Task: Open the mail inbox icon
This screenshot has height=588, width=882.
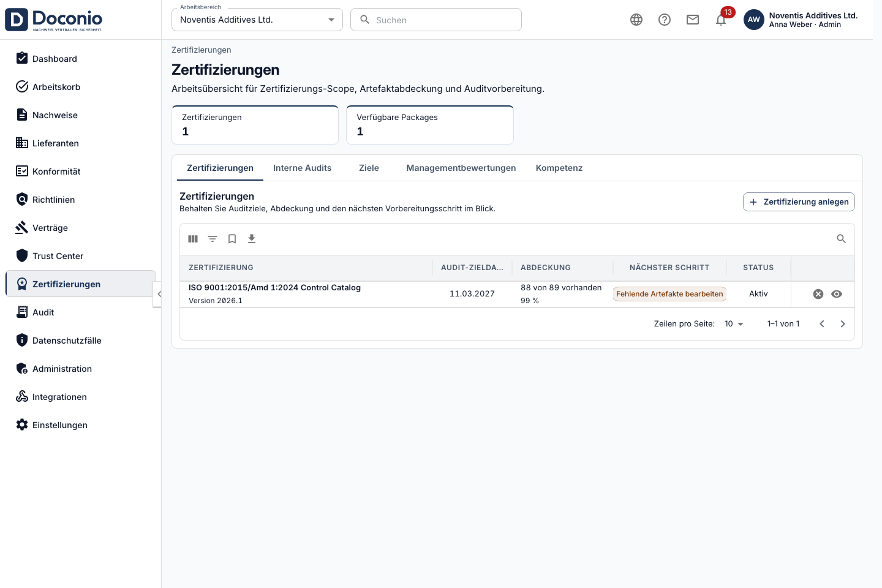Action: [693, 20]
